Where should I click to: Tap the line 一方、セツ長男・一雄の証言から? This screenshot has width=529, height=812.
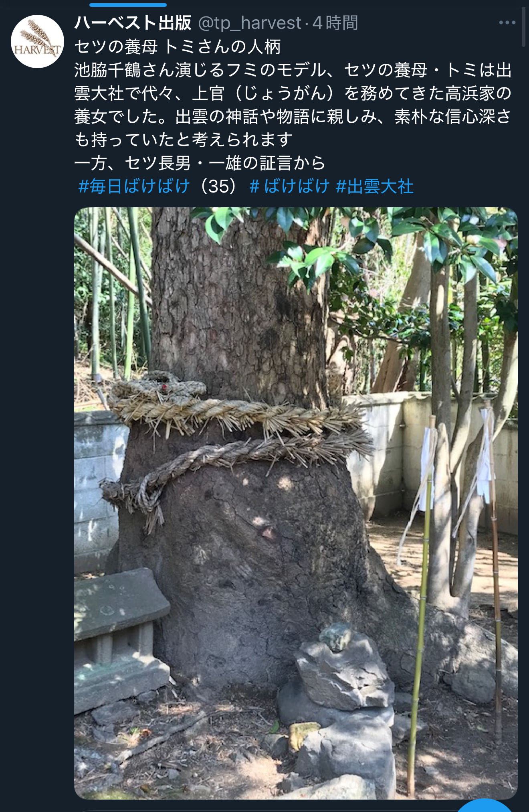(200, 163)
